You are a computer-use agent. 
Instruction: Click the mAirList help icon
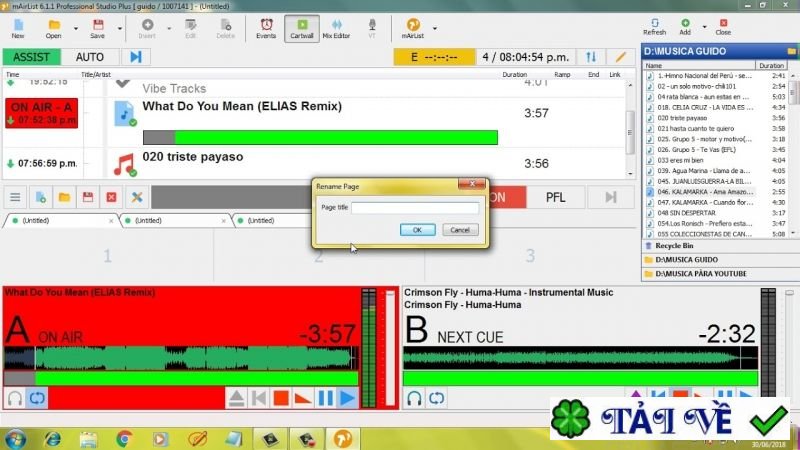413,29
